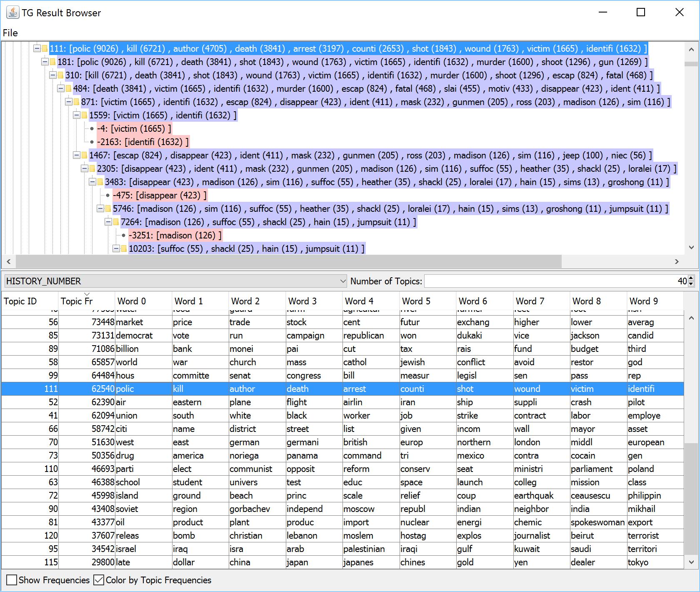Collapse tree node 181
The width and height of the screenshot is (700, 592).
pyautogui.click(x=45, y=62)
